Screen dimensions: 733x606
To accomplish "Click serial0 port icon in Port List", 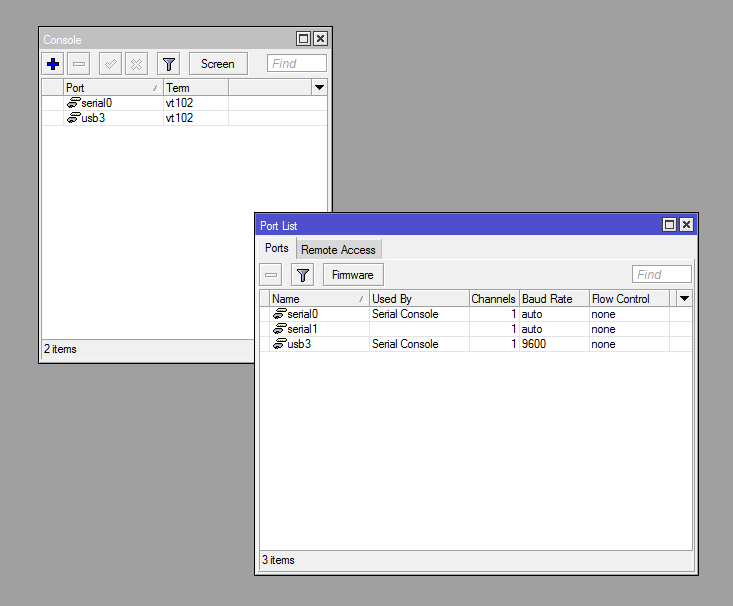I will pyautogui.click(x=280, y=313).
